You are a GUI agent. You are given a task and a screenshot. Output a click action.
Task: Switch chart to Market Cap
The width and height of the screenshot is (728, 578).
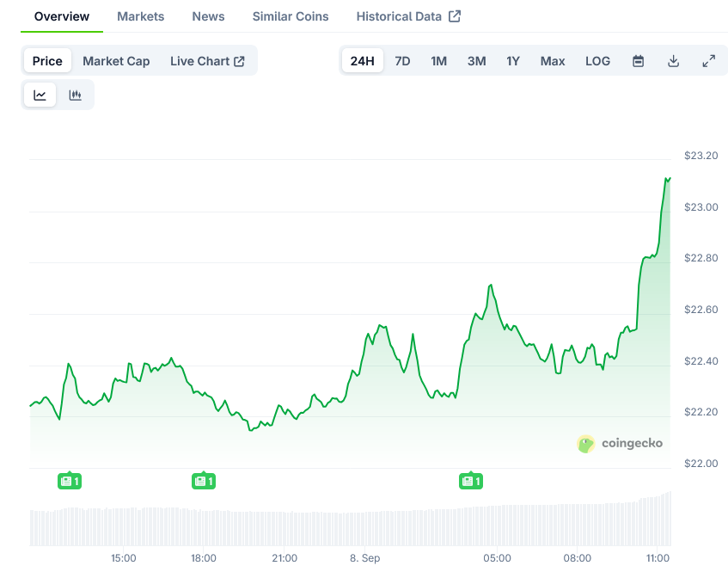pyautogui.click(x=116, y=61)
